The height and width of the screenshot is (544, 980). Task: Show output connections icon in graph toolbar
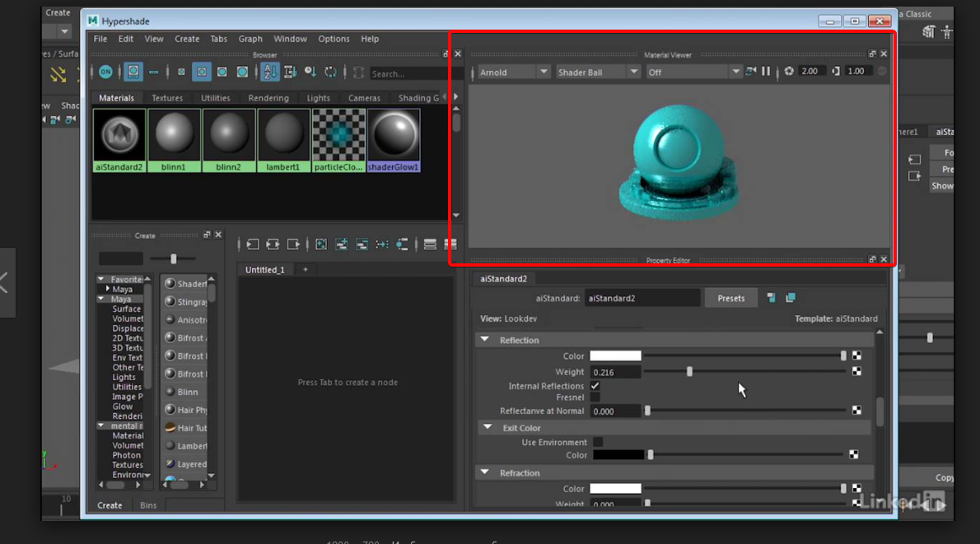[292, 244]
